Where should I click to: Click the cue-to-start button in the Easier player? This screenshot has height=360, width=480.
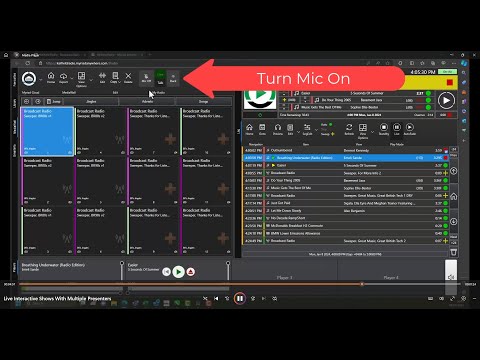(x=166, y=272)
